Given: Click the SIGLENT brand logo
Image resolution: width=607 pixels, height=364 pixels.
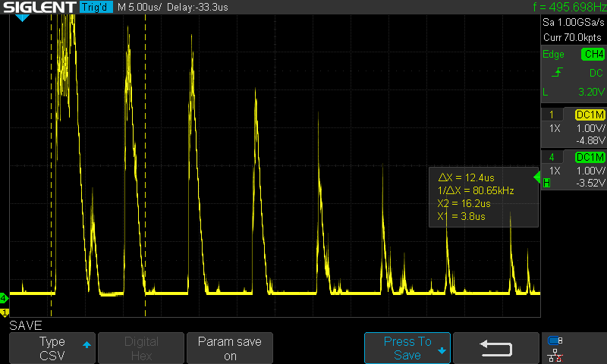Looking at the screenshot, I should 40,7.
